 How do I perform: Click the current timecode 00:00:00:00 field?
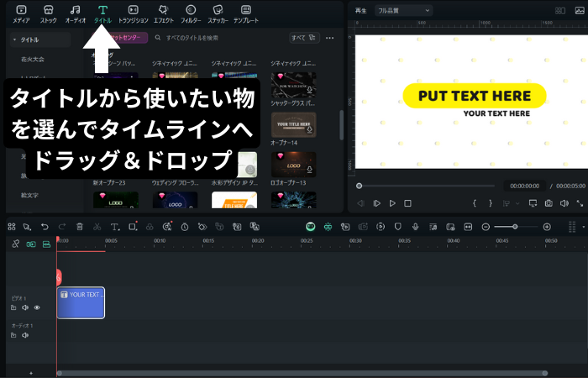(x=525, y=186)
